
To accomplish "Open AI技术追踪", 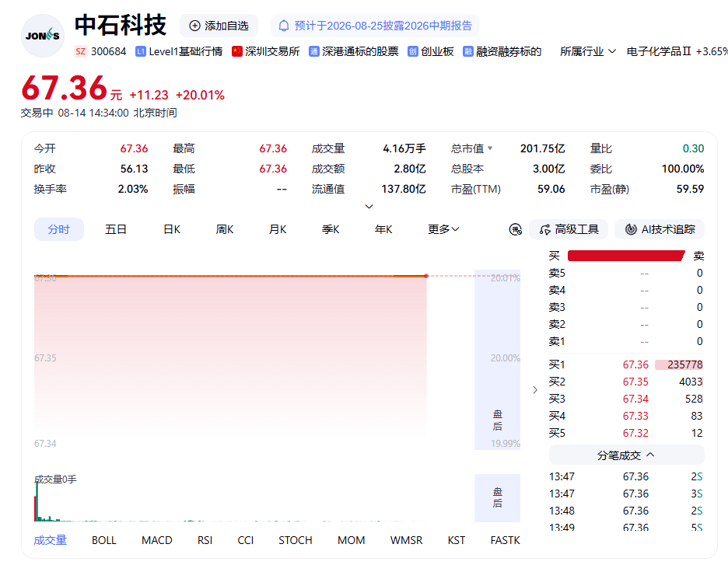I will (660, 229).
